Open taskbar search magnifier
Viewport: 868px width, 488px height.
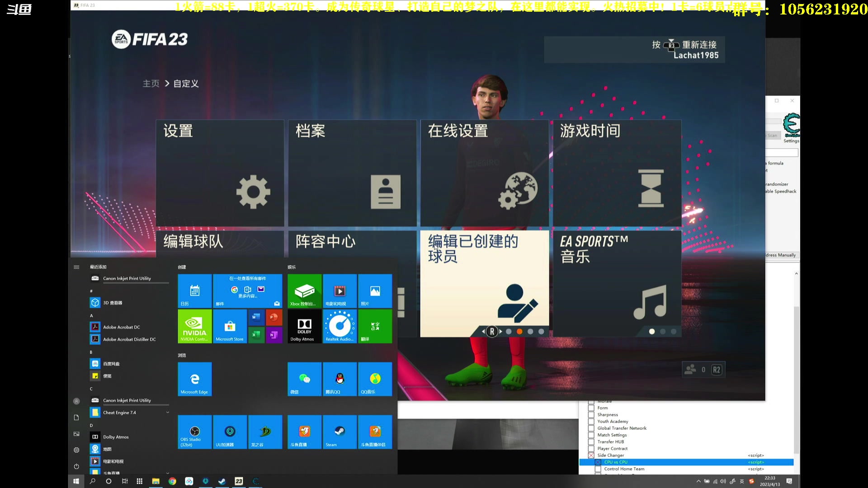click(93, 481)
